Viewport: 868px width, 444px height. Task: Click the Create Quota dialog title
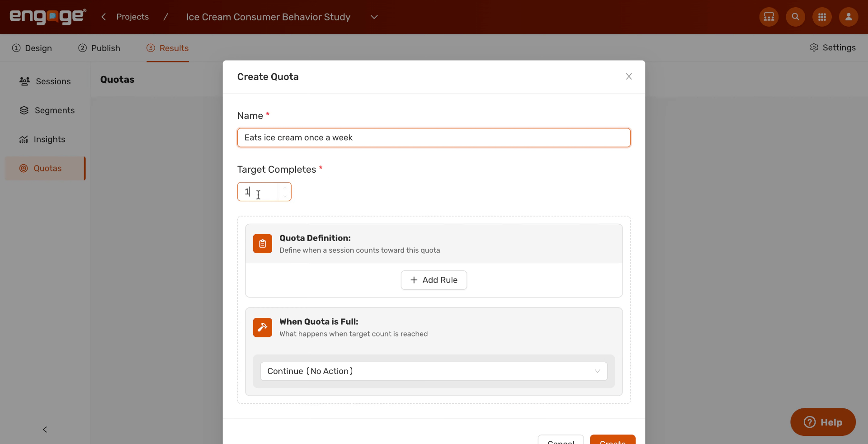point(268,77)
